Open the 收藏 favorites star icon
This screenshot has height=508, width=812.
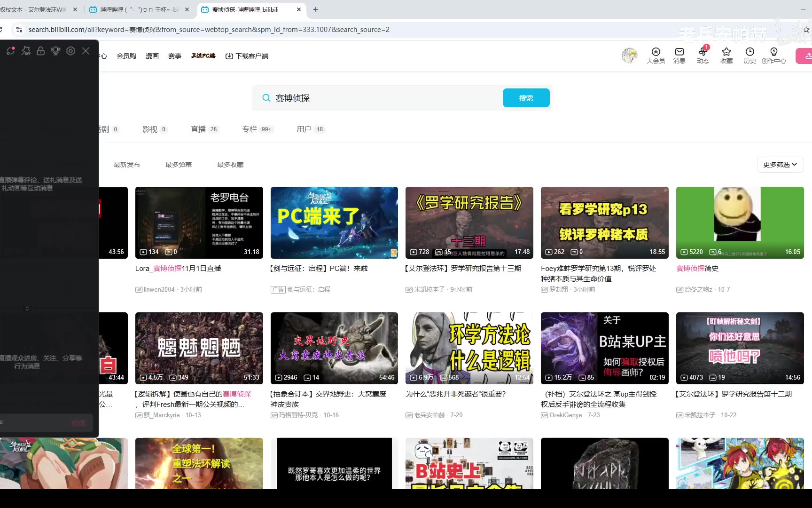click(x=726, y=55)
